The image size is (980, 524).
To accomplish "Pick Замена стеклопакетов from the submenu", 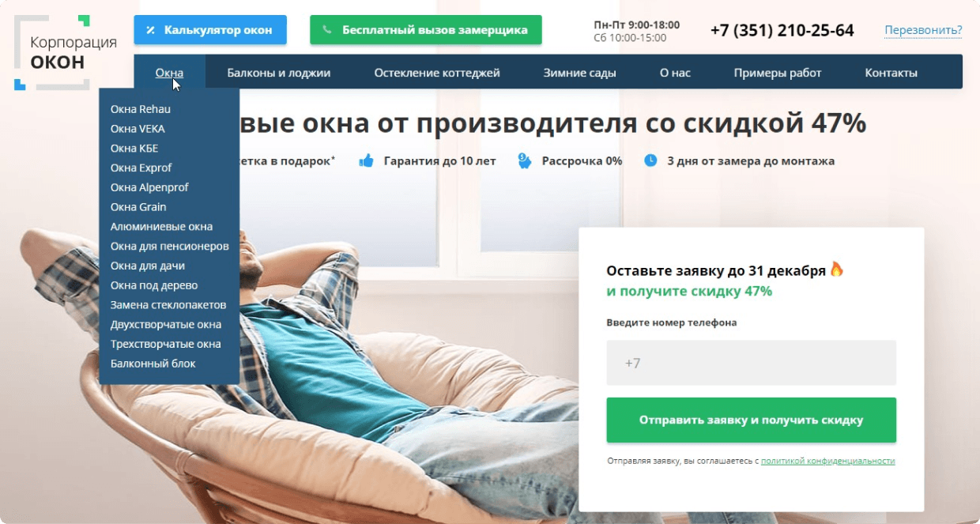I will click(169, 305).
